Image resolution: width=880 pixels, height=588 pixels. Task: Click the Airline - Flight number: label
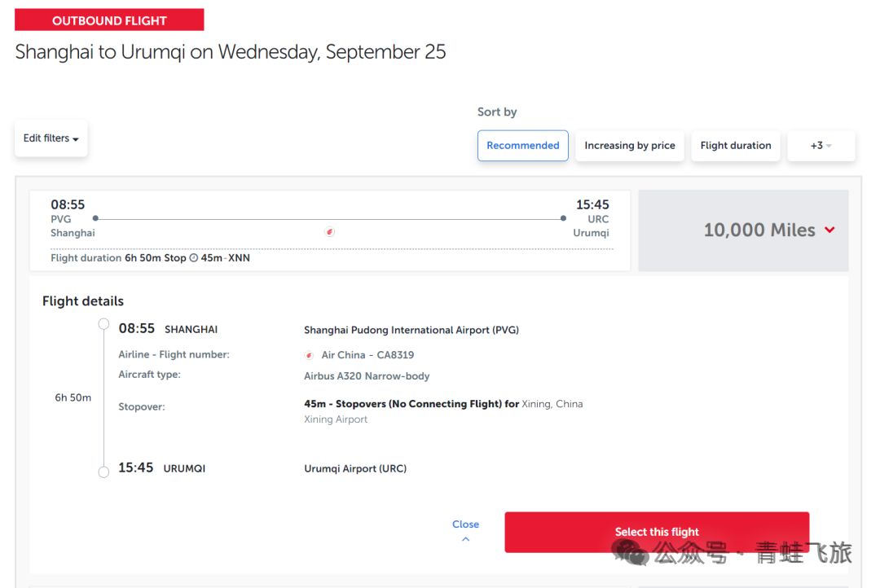point(174,354)
